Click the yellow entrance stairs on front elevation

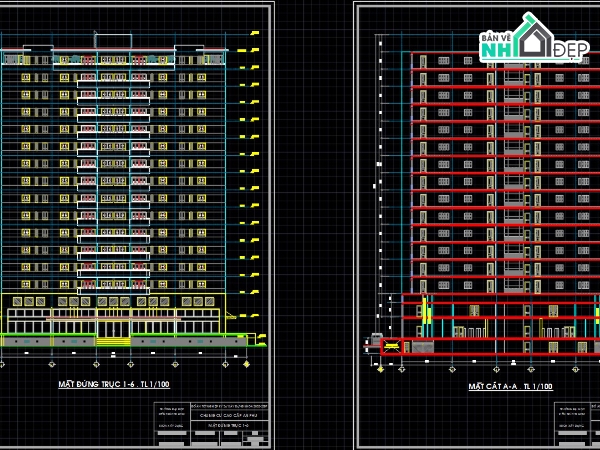113,341
